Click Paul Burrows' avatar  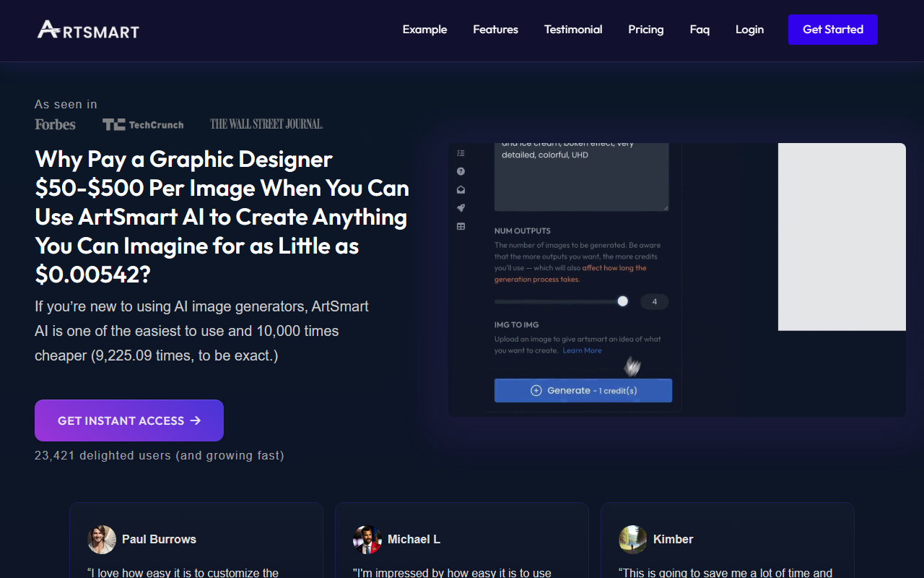tap(102, 540)
